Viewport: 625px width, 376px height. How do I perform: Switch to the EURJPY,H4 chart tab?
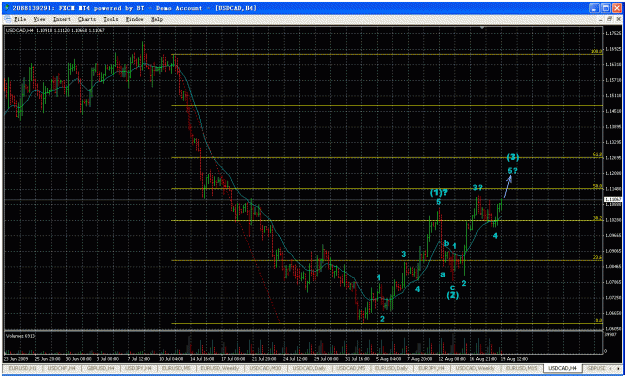[x=433, y=368]
